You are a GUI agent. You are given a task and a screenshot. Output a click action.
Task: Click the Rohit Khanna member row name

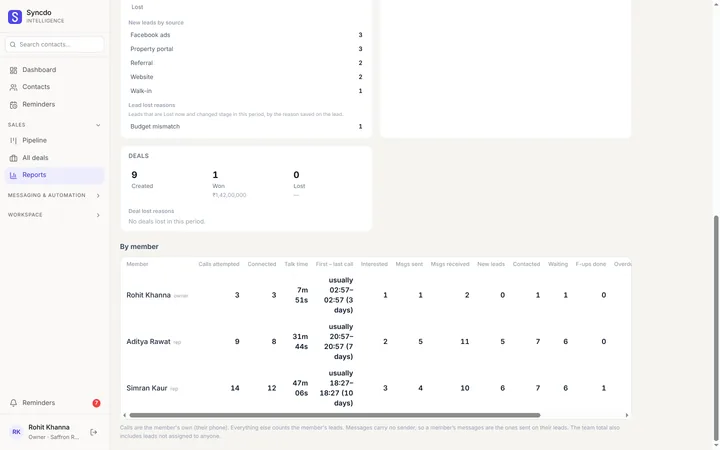[x=148, y=295]
